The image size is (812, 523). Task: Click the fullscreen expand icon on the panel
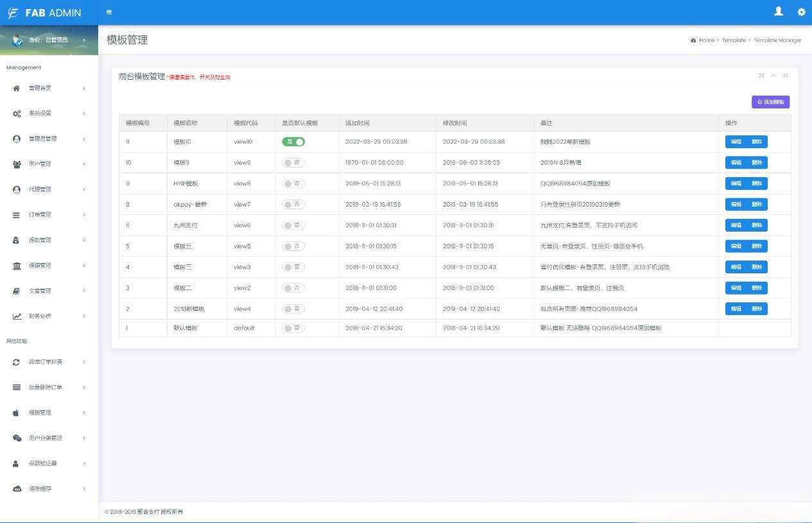[761, 76]
